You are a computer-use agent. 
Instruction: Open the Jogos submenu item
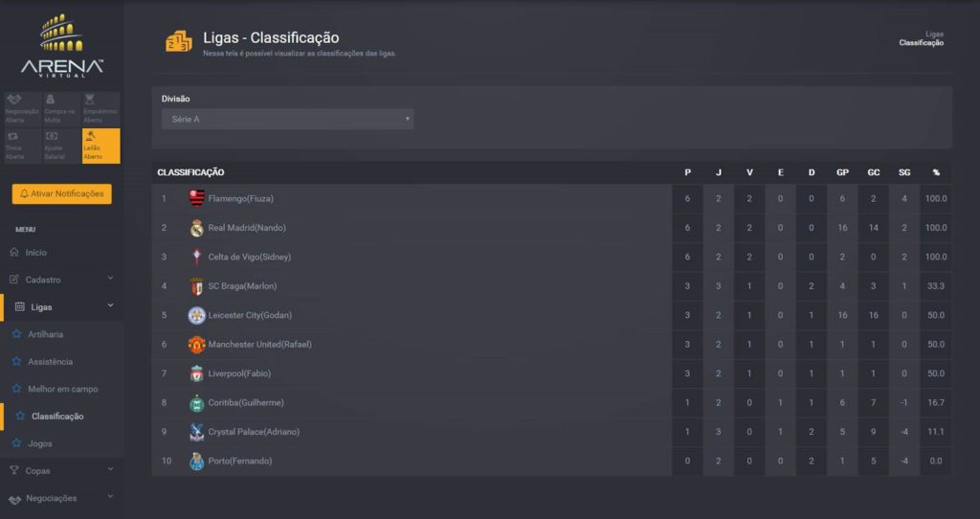pos(39,443)
